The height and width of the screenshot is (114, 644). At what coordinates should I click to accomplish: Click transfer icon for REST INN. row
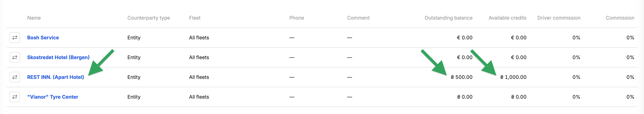click(15, 77)
